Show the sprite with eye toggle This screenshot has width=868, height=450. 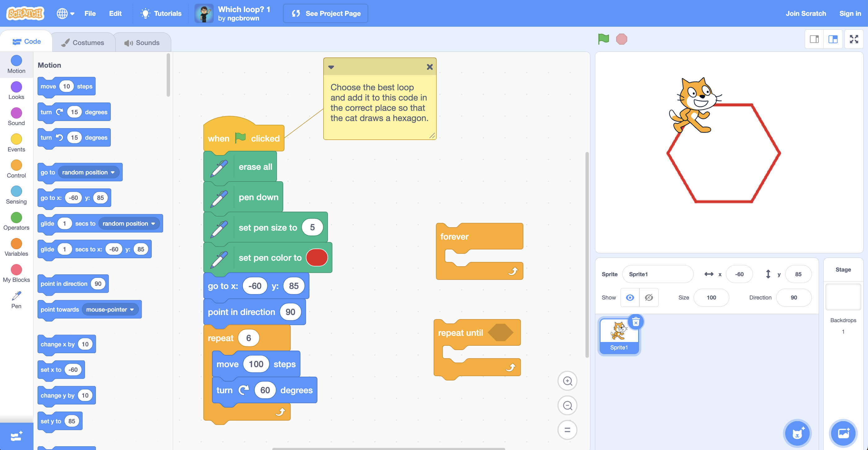point(630,297)
